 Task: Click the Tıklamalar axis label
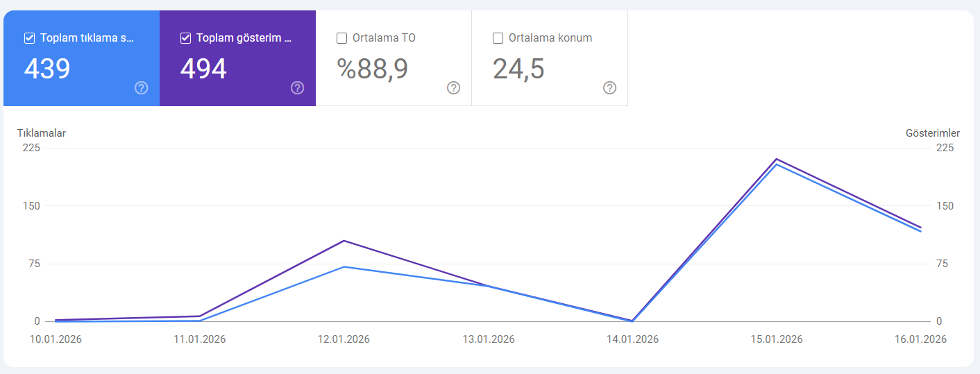click(x=42, y=133)
